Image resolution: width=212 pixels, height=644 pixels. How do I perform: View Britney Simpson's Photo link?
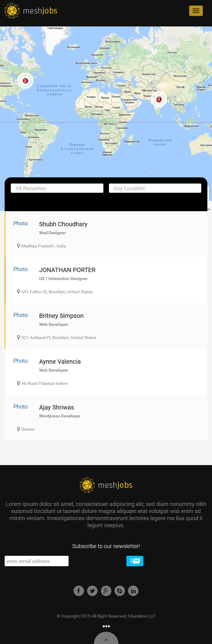tap(20, 315)
